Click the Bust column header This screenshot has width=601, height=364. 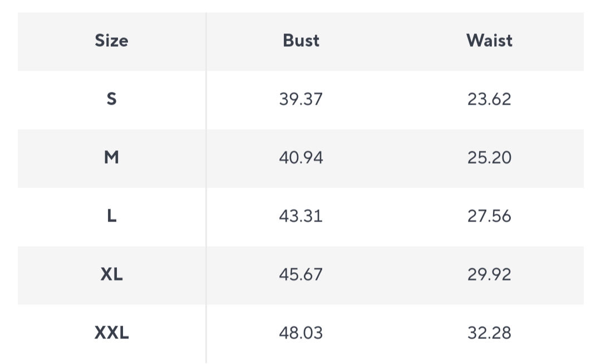(x=301, y=41)
